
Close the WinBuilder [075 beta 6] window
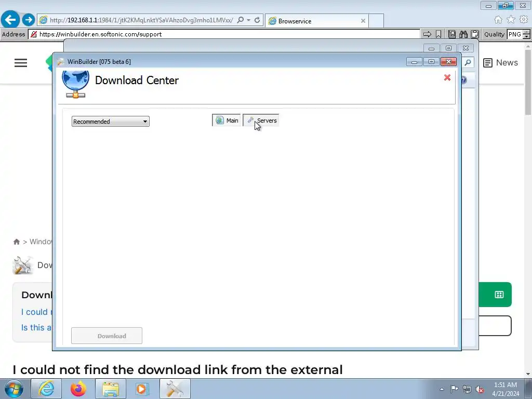[x=448, y=62]
